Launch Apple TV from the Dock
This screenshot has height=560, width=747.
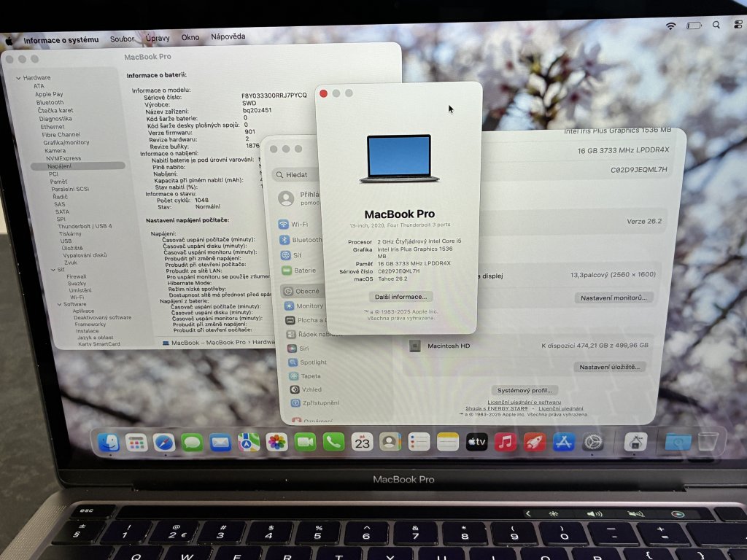[x=477, y=442]
